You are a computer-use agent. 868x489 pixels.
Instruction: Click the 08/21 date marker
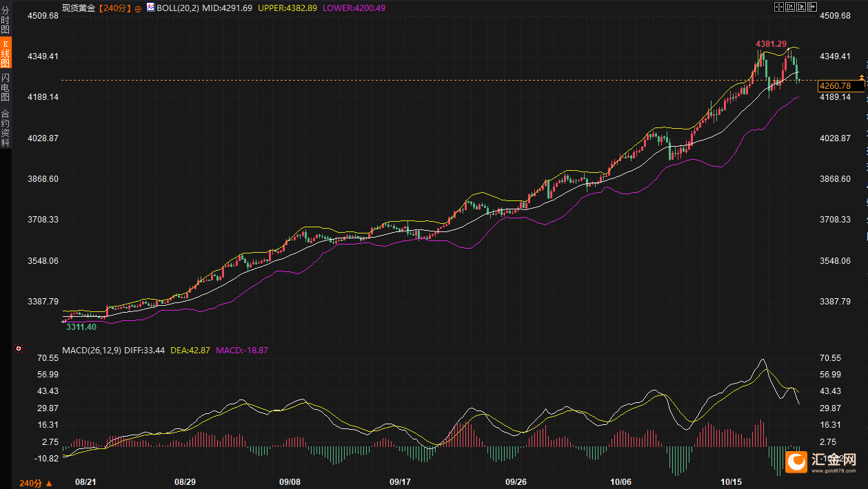click(x=85, y=482)
